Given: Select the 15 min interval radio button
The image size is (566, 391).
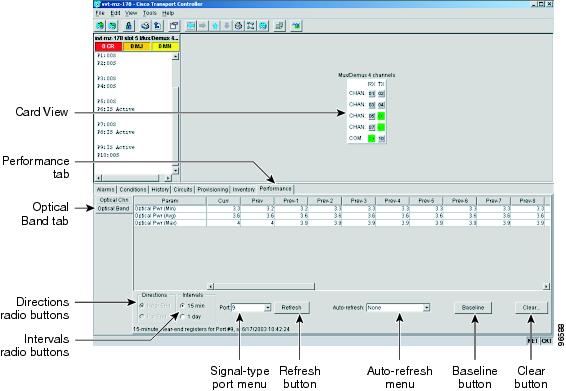Looking at the screenshot, I should (182, 306).
